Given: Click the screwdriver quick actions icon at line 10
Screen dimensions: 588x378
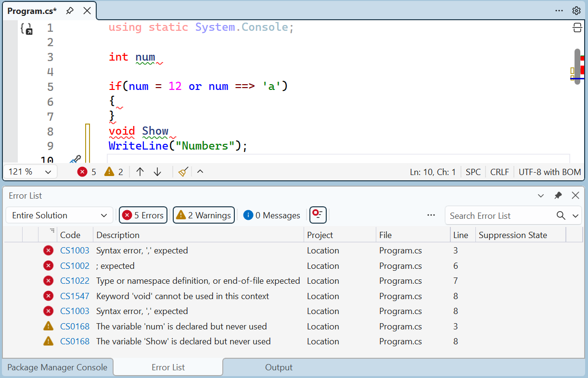Looking at the screenshot, I should [x=75, y=159].
